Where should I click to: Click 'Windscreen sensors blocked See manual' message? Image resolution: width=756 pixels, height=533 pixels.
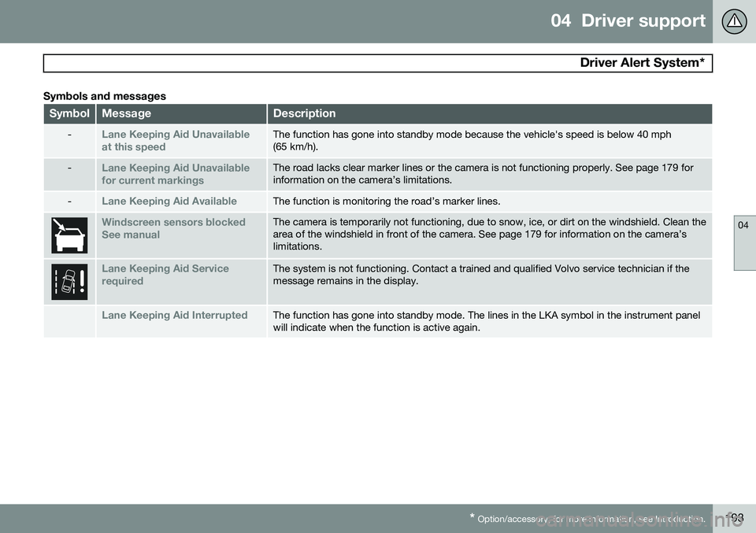tap(173, 228)
